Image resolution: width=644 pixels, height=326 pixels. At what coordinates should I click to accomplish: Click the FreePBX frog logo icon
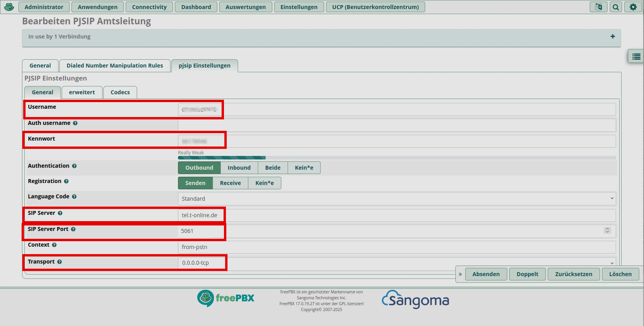pyautogui.click(x=9, y=7)
